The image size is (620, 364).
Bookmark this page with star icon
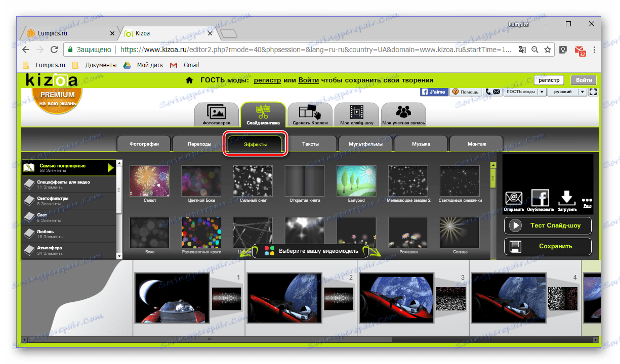click(x=548, y=50)
